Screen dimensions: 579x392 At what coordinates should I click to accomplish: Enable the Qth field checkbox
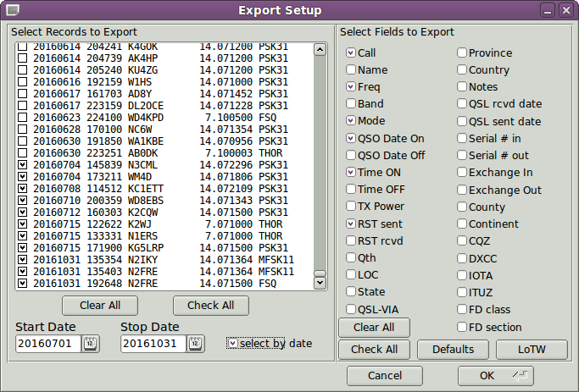(x=351, y=257)
